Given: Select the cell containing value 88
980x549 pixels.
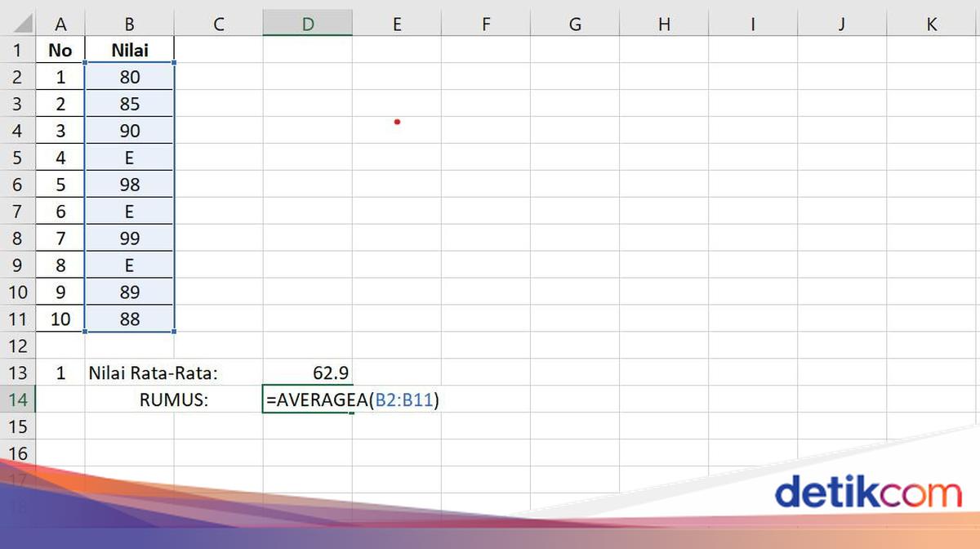Looking at the screenshot, I should pyautogui.click(x=129, y=319).
